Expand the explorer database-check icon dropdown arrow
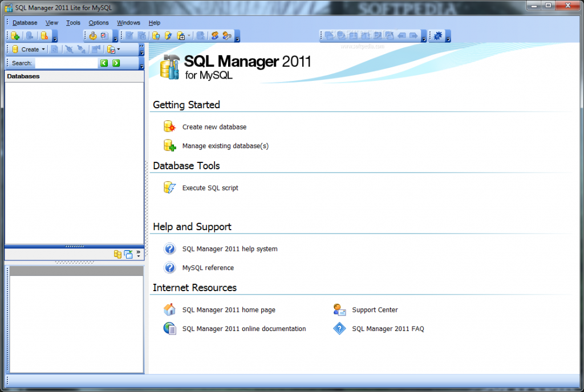Screen dimensions: 584x392 point(119,50)
